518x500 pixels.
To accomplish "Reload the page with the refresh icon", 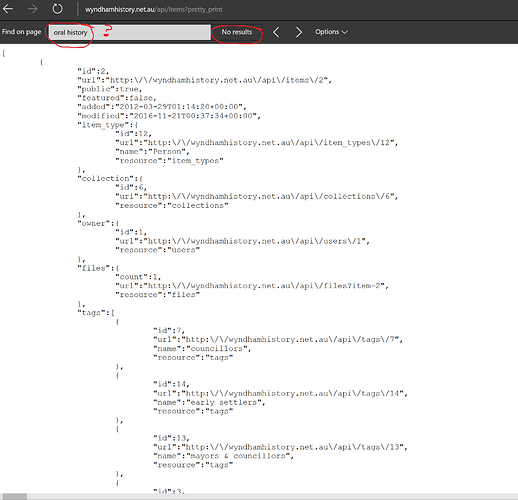I will coord(57,9).
